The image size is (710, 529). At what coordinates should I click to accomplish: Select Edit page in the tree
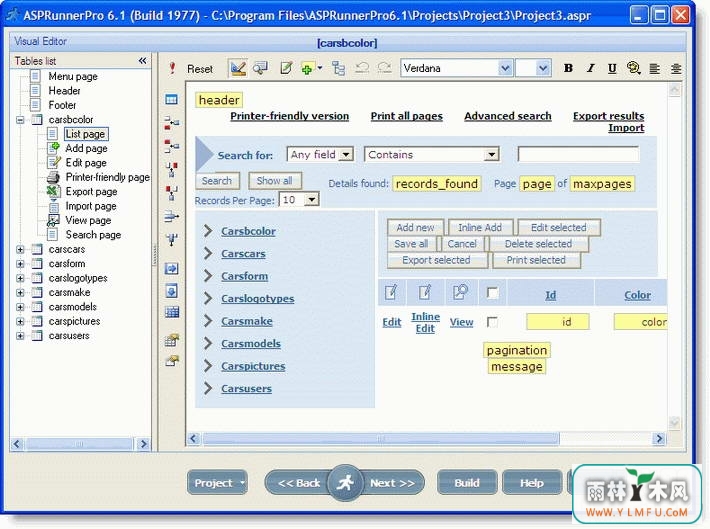86,163
